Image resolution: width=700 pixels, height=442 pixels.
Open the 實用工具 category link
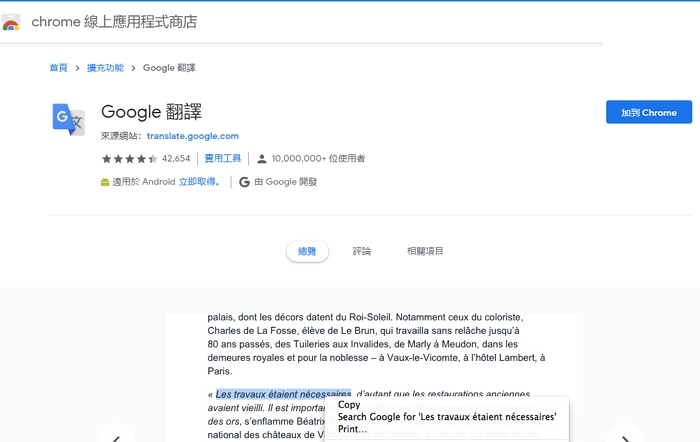223,158
